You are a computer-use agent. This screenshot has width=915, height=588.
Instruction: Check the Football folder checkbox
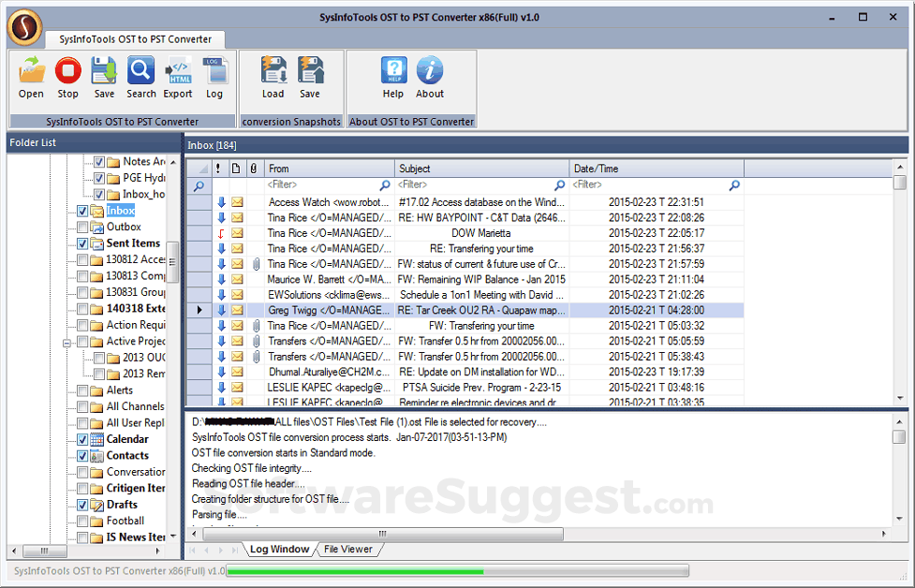82,521
